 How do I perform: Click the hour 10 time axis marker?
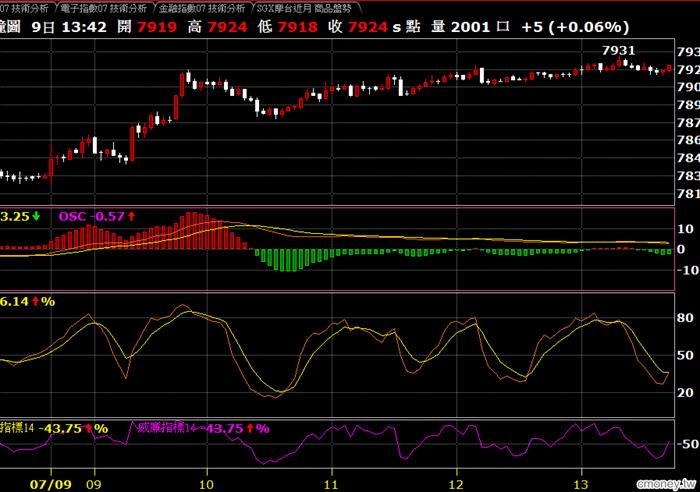pyautogui.click(x=206, y=484)
